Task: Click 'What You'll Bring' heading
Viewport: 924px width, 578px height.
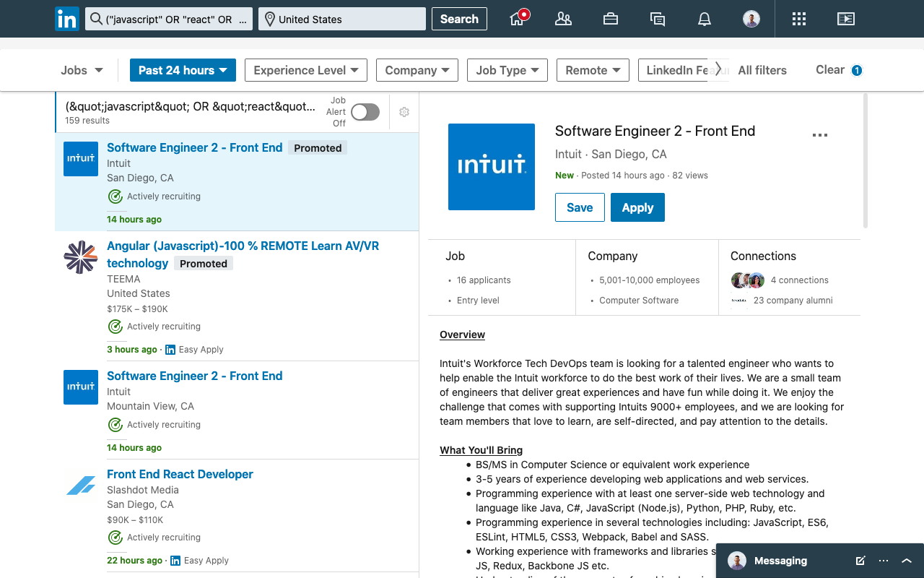Action: pos(481,450)
